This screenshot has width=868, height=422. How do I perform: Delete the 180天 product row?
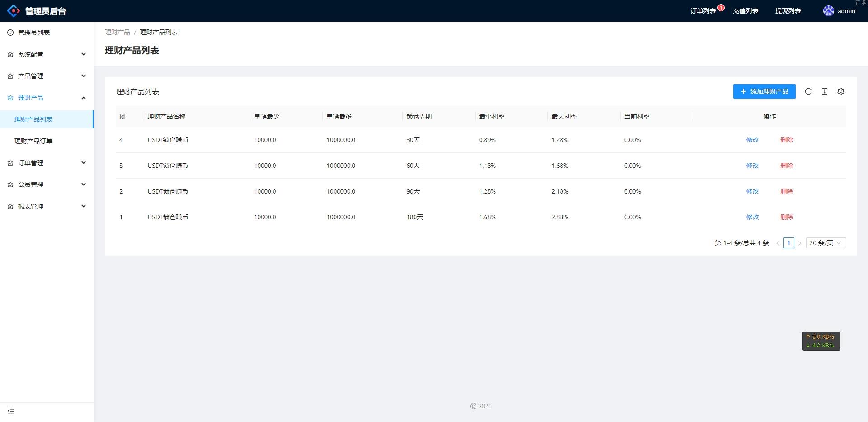point(787,217)
